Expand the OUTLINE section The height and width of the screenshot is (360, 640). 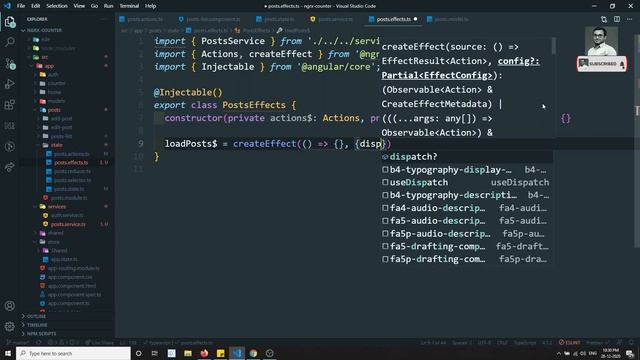tap(36, 316)
